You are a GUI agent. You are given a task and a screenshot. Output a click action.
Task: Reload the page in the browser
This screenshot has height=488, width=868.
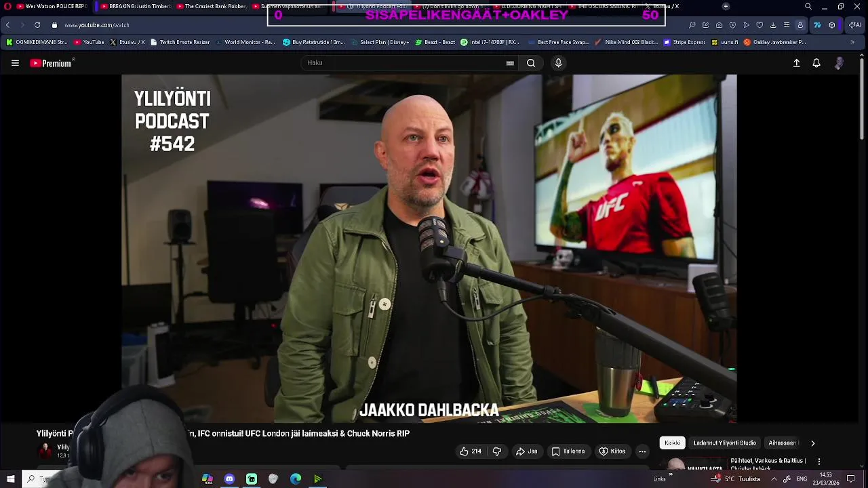point(37,25)
